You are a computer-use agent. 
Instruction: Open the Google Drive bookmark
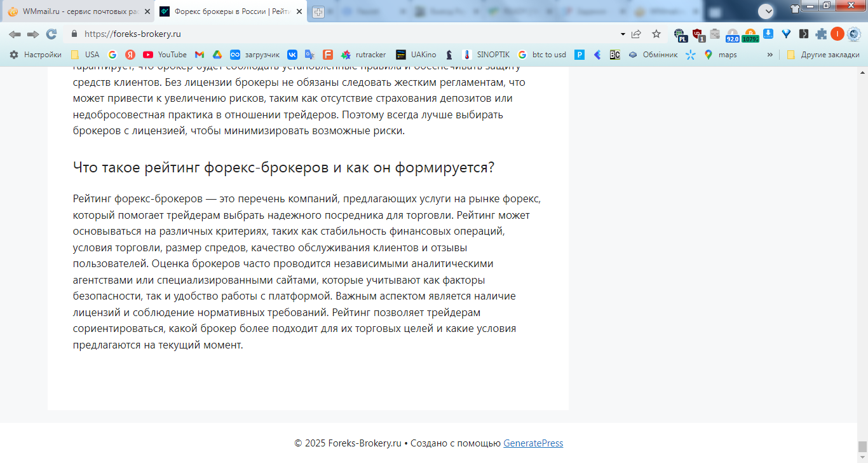click(217, 55)
